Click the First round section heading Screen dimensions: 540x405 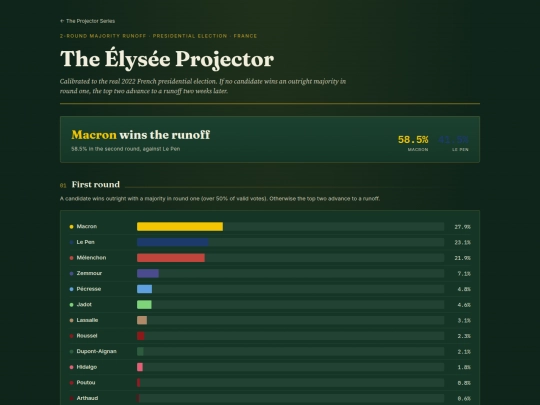(x=96, y=185)
